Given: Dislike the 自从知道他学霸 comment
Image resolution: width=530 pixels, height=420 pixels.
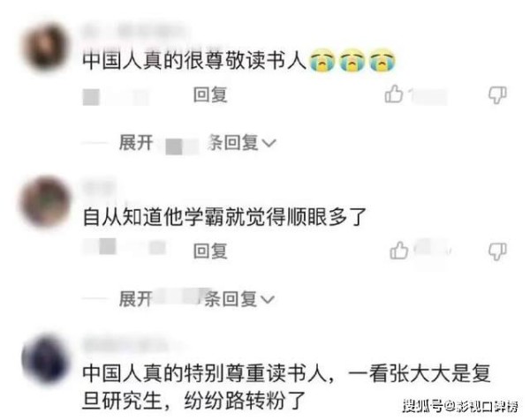Looking at the screenshot, I should pyautogui.click(x=497, y=251).
